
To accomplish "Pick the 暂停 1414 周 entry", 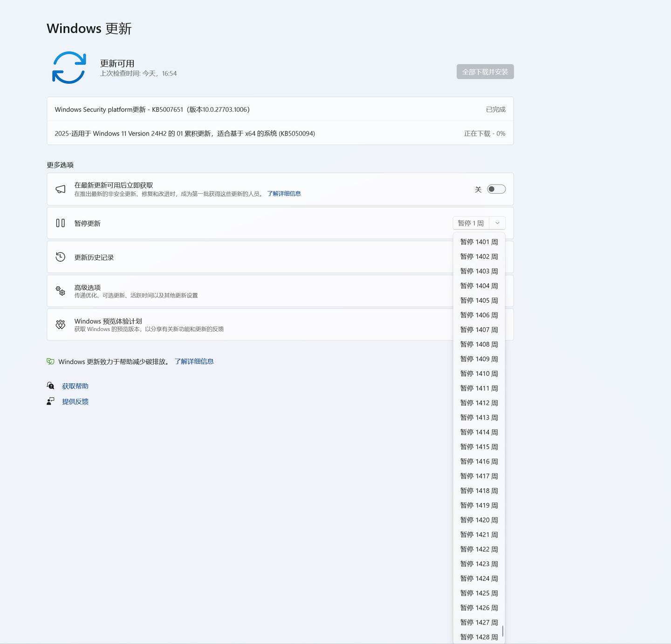I will click(479, 432).
